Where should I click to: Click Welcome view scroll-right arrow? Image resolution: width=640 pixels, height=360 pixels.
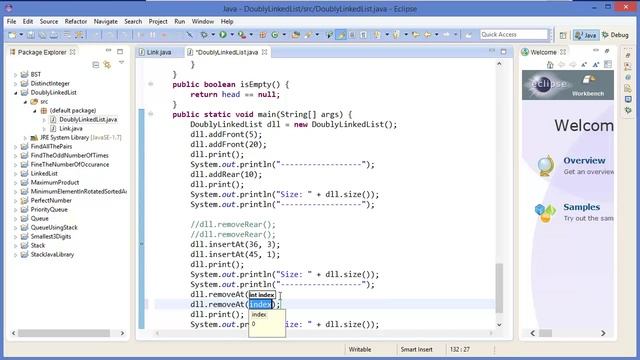[x=603, y=333]
